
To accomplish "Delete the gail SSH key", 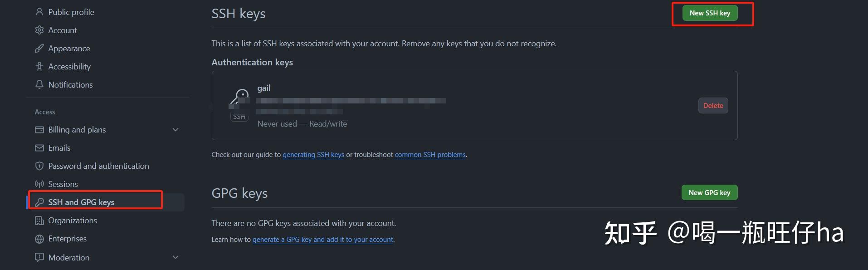I will [713, 106].
